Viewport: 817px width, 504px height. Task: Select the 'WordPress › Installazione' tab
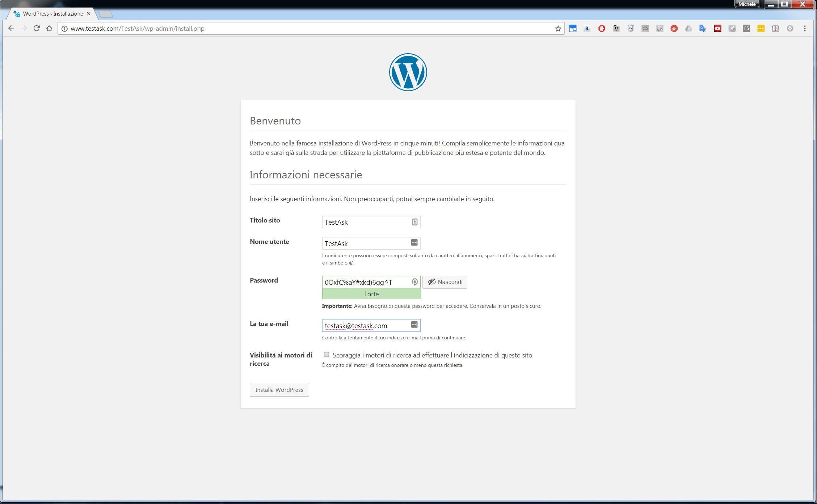[x=53, y=14]
